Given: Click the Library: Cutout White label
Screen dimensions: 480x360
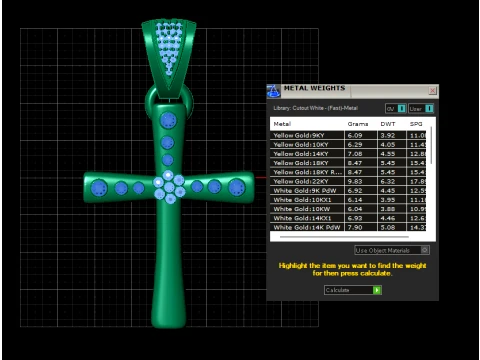Looking at the screenshot, I should (315, 108).
